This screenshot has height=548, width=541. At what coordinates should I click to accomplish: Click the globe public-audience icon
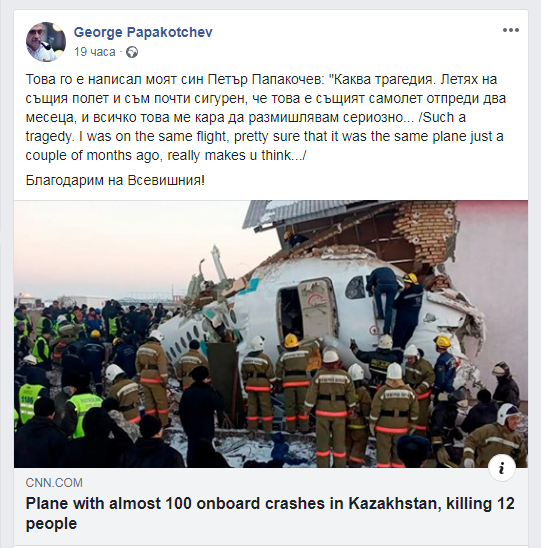[x=132, y=52]
